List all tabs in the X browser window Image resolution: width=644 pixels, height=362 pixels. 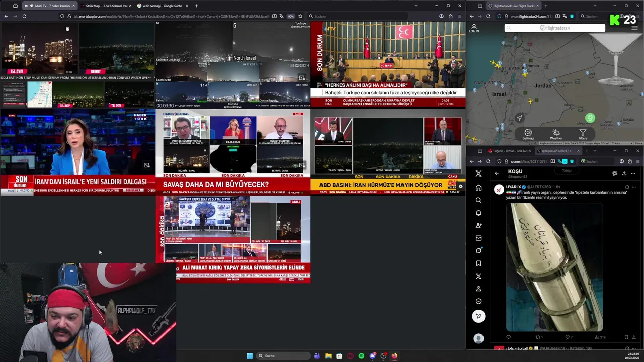(x=595, y=151)
